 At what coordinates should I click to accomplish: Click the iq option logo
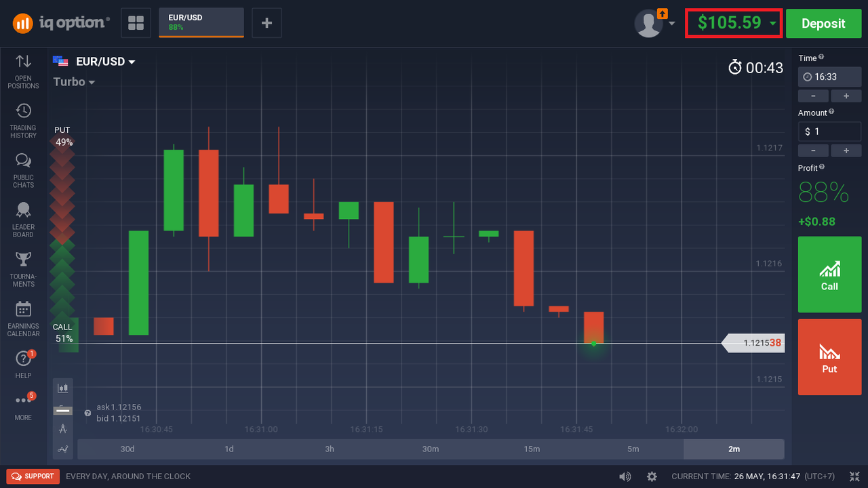pos(61,23)
